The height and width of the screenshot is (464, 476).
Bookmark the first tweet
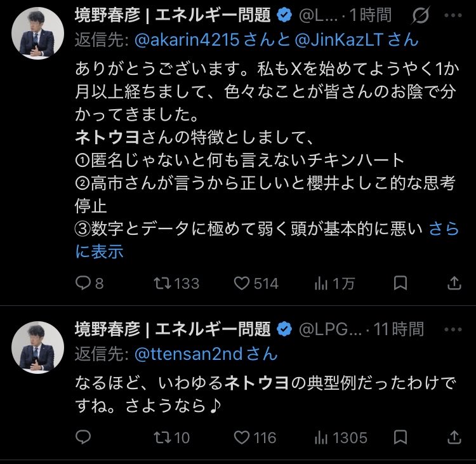point(400,283)
